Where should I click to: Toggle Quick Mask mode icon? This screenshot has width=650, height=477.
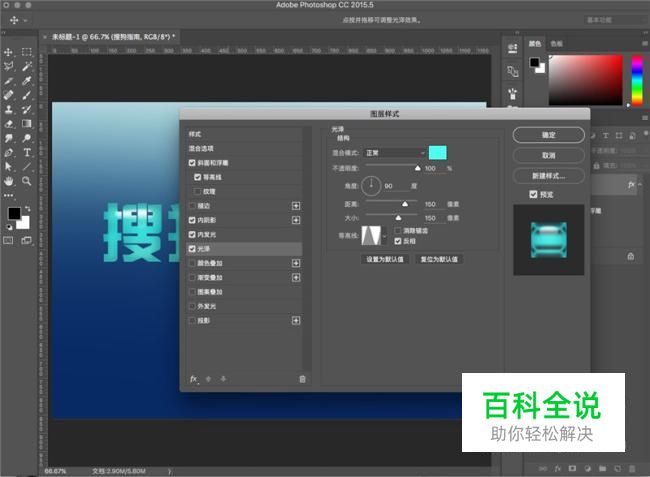pyautogui.click(x=8, y=240)
